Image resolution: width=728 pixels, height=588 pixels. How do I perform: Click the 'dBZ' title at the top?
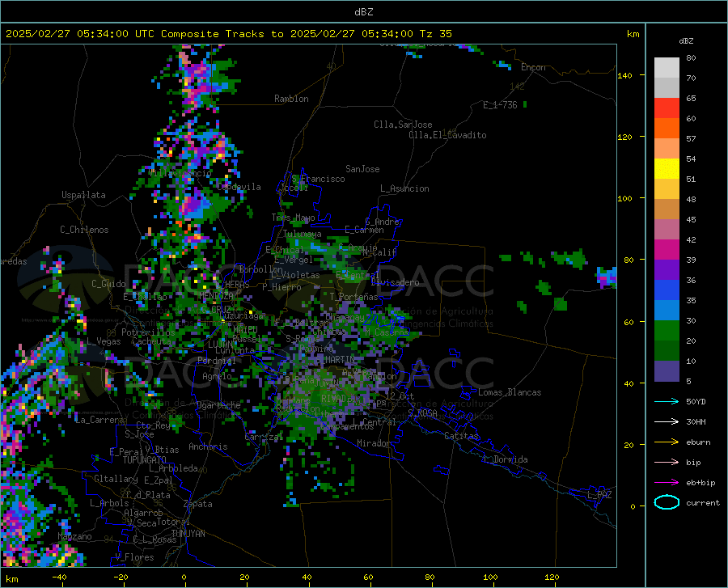coord(363,12)
